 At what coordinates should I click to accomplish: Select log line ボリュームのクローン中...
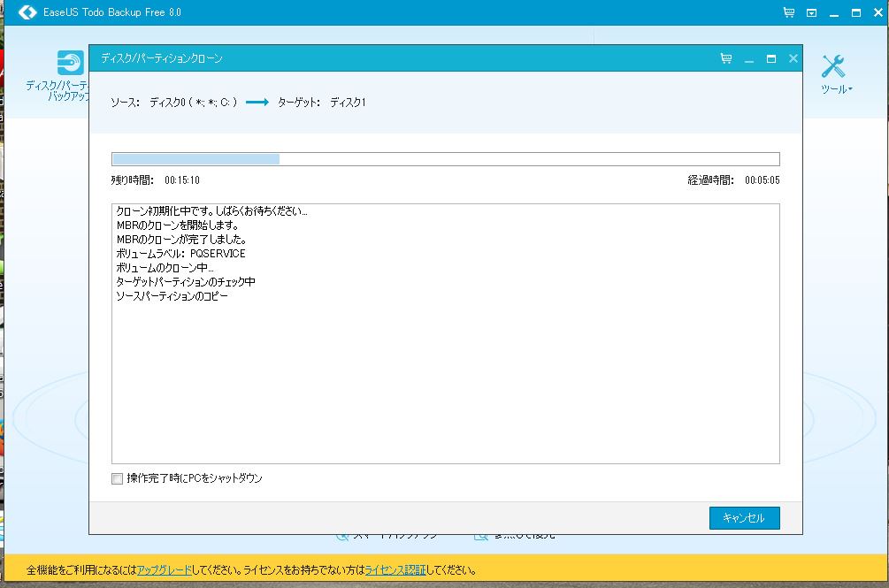tap(165, 268)
